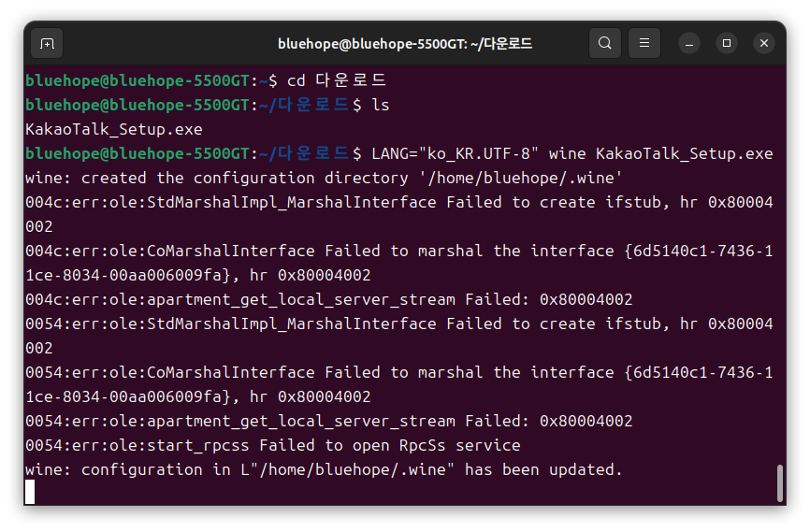Click the 0054 apartment_get_local_server_stream error line
This screenshot has width=810, height=532.
[328, 421]
